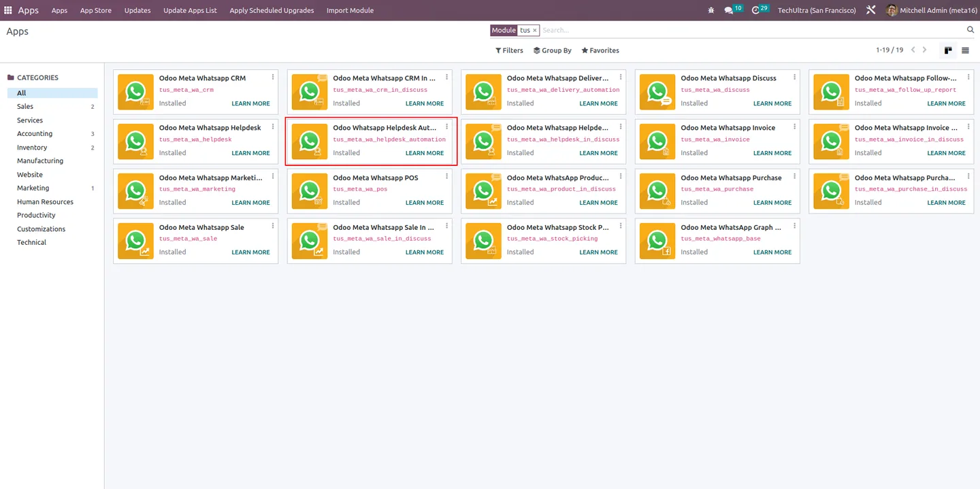Switch to Kanban view

pyautogui.click(x=948, y=50)
